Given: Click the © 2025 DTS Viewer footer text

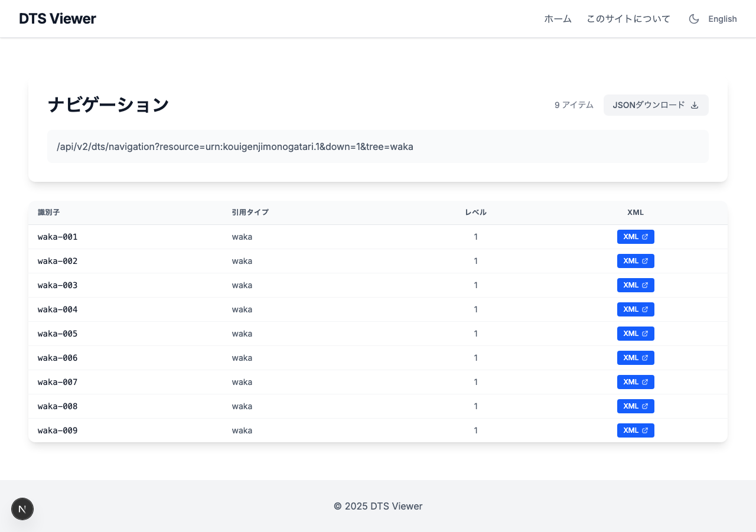Looking at the screenshot, I should click(x=378, y=506).
